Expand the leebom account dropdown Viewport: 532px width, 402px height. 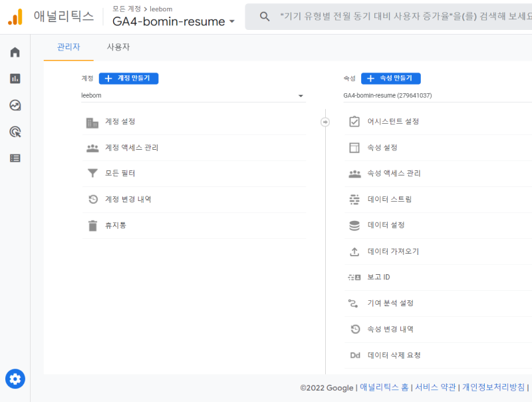[193, 96]
